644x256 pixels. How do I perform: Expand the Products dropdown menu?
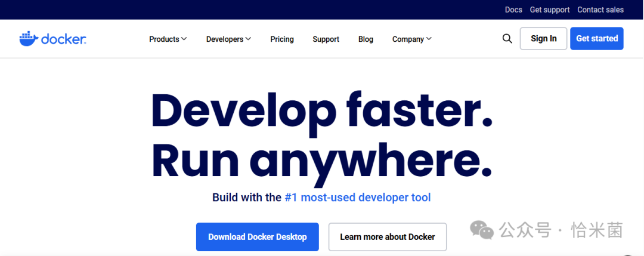168,39
